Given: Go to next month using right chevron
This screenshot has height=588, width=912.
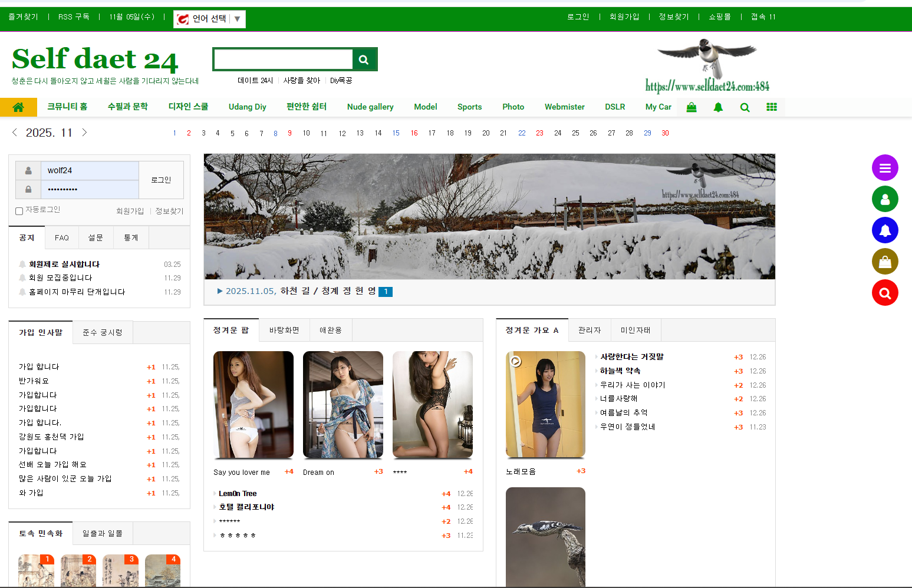Looking at the screenshot, I should tap(84, 133).
